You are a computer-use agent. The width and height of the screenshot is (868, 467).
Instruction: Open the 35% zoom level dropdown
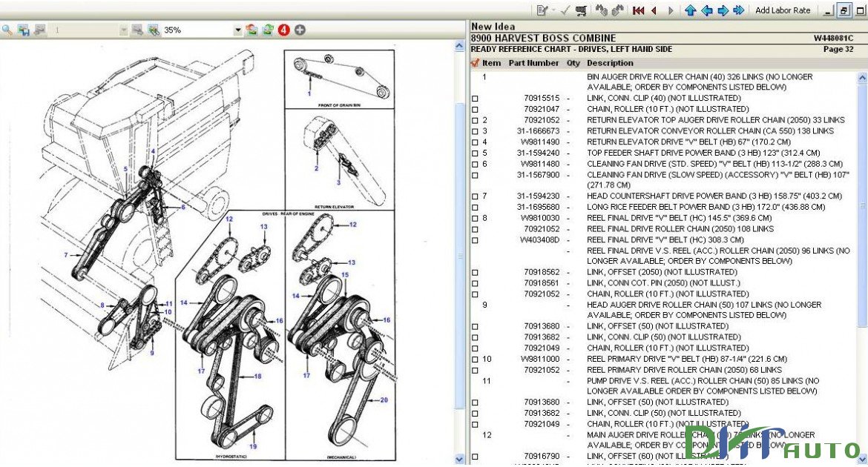pyautogui.click(x=237, y=30)
